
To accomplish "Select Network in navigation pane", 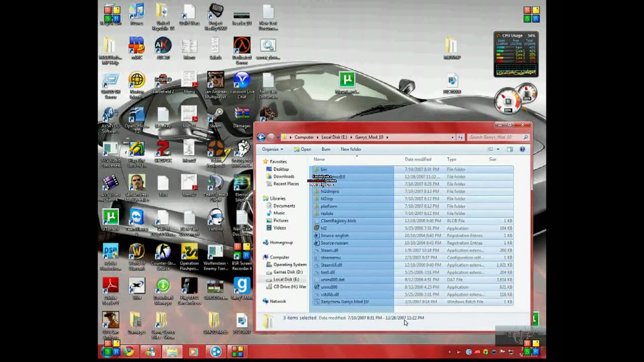I will pyautogui.click(x=277, y=301).
